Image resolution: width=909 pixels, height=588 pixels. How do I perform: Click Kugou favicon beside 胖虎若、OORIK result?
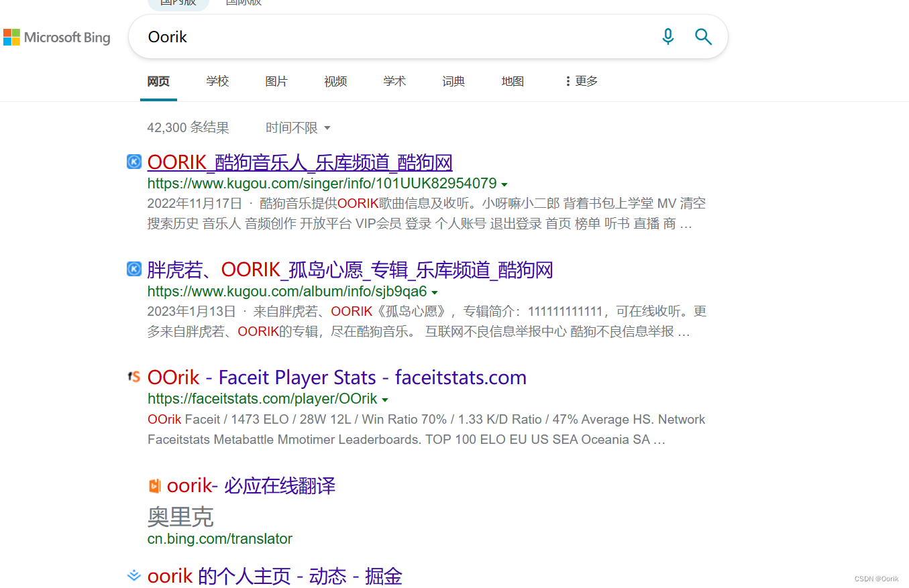[x=134, y=269]
